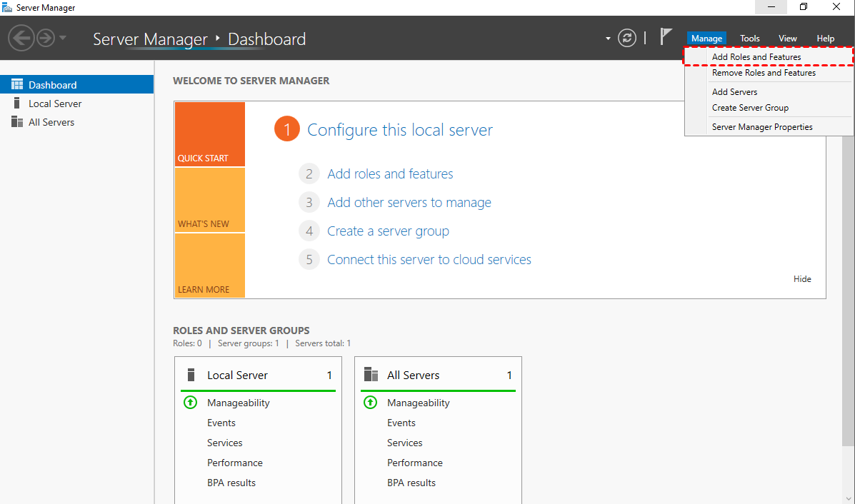Click the forward navigation arrow icon
Image resolution: width=855 pixels, height=504 pixels.
[x=46, y=38]
